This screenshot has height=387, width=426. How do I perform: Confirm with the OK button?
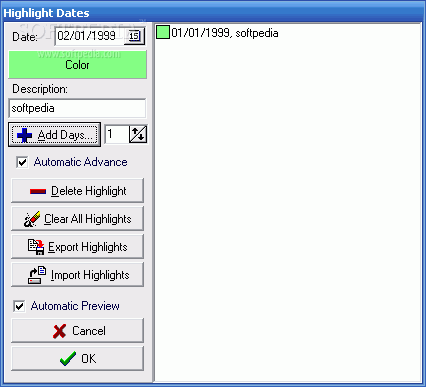click(x=77, y=359)
